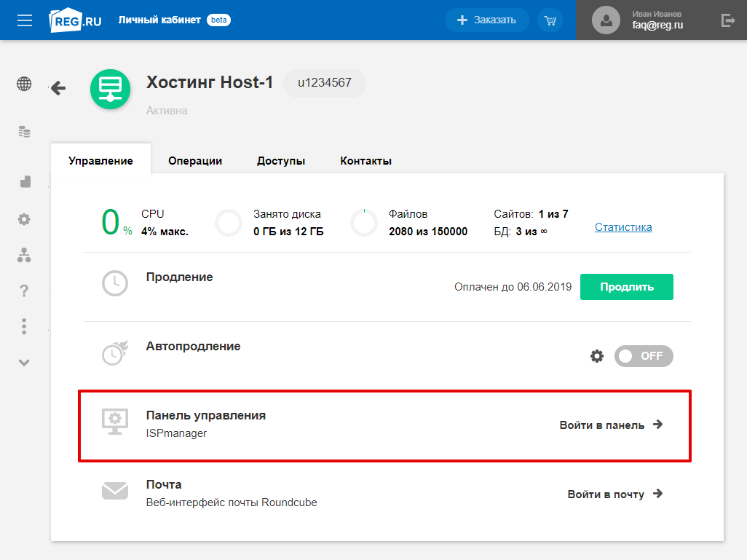Image resolution: width=747 pixels, height=560 pixels.
Task: Expand sidebar with down chevron
Action: tap(24, 362)
